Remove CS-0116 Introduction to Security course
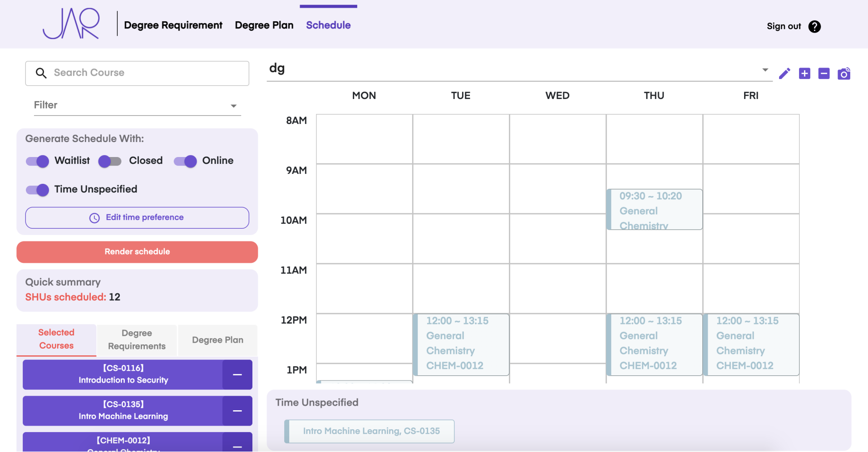Image resolution: width=868 pixels, height=452 pixels. pyautogui.click(x=237, y=375)
